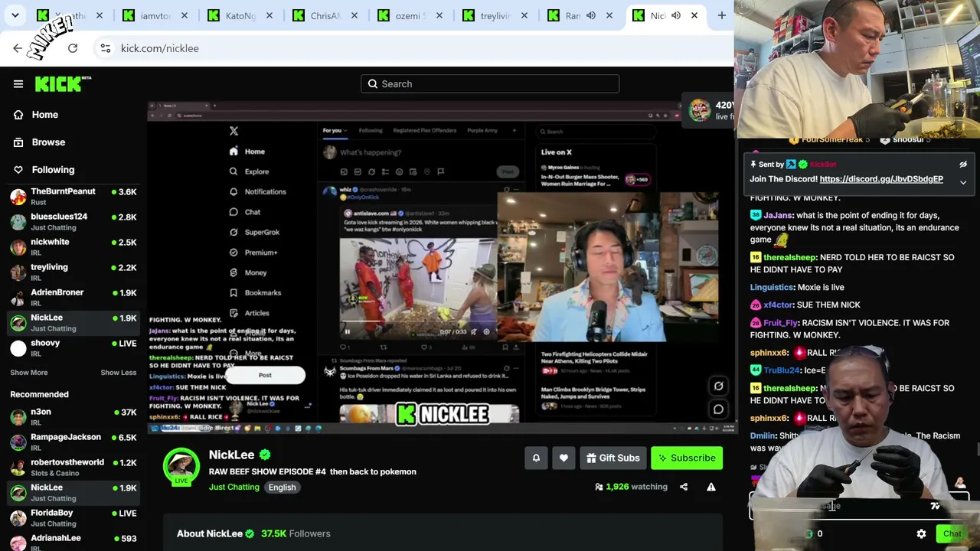The width and height of the screenshot is (980, 551).
Task: Click the xf4ctor username in chat
Action: [x=779, y=305]
